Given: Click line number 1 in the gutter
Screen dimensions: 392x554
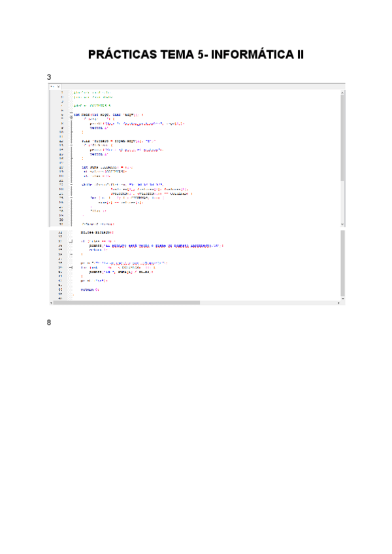Looking at the screenshot, I should coord(61,93).
